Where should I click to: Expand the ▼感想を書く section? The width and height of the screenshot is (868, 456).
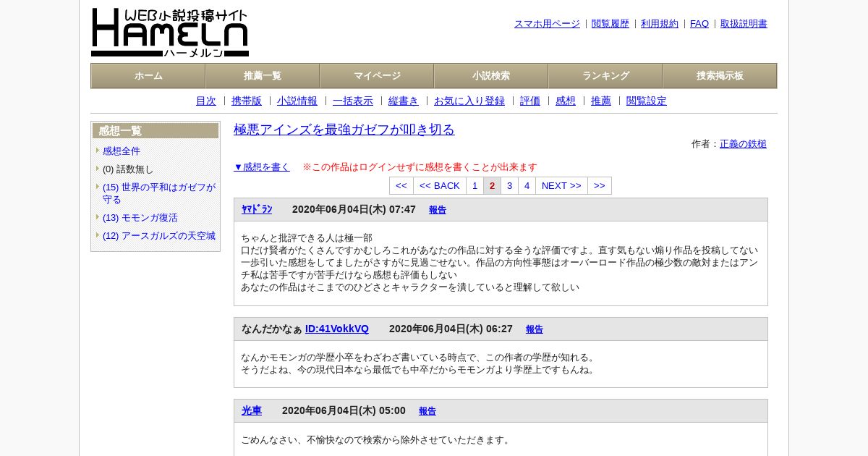[262, 167]
